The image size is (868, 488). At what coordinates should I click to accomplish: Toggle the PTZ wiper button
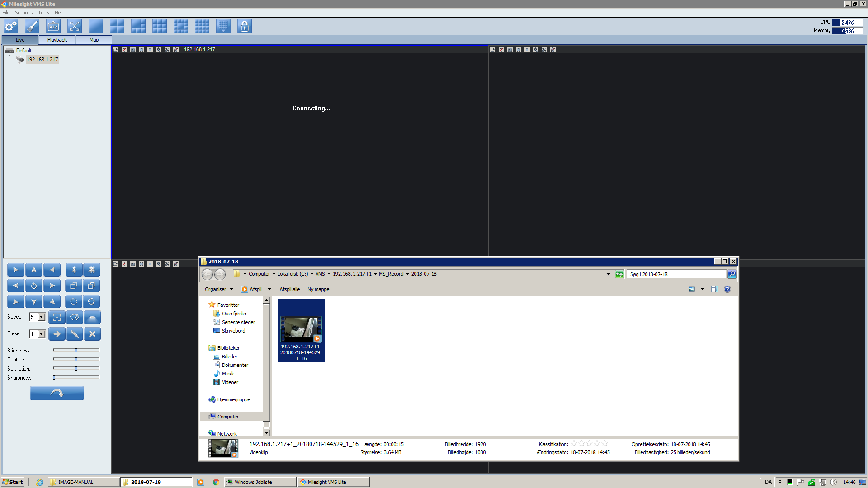(75, 318)
